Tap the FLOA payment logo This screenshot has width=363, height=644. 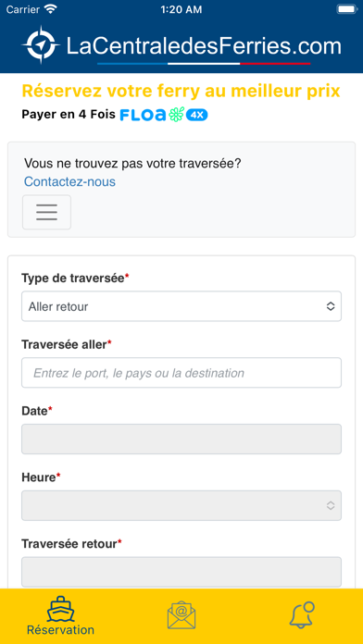[x=143, y=115]
